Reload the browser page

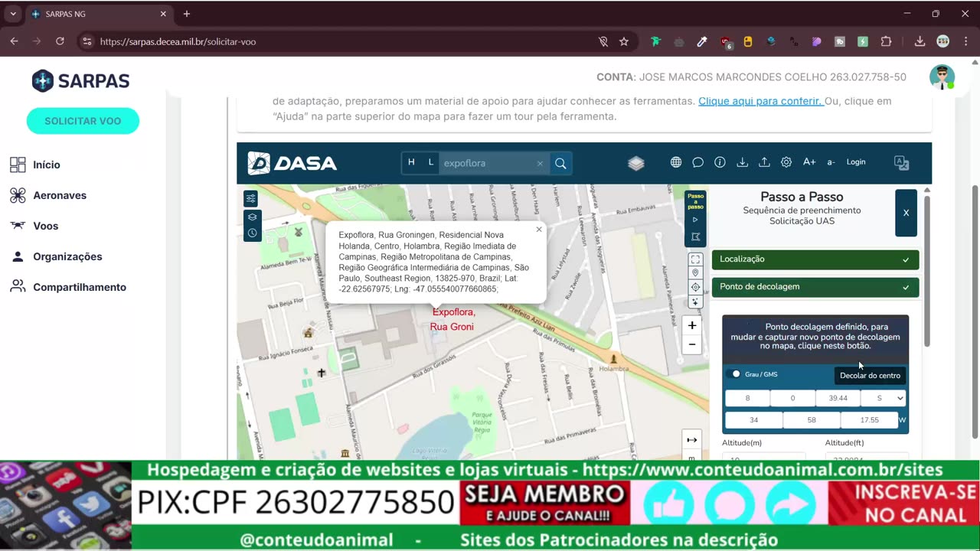tap(60, 41)
